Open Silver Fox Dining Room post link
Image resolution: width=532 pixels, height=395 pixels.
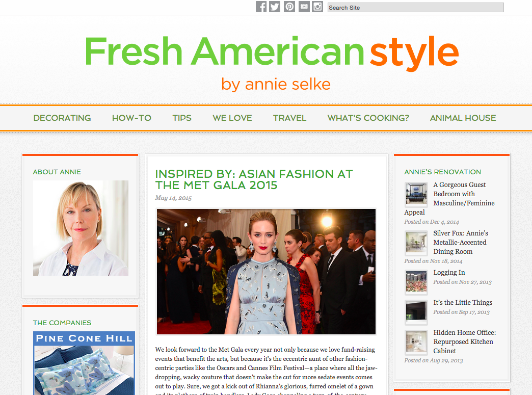pos(461,242)
